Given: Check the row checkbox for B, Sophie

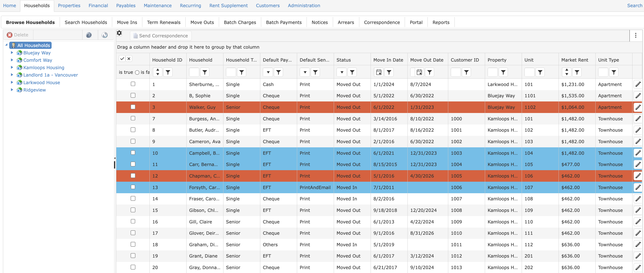Looking at the screenshot, I should [x=133, y=96].
